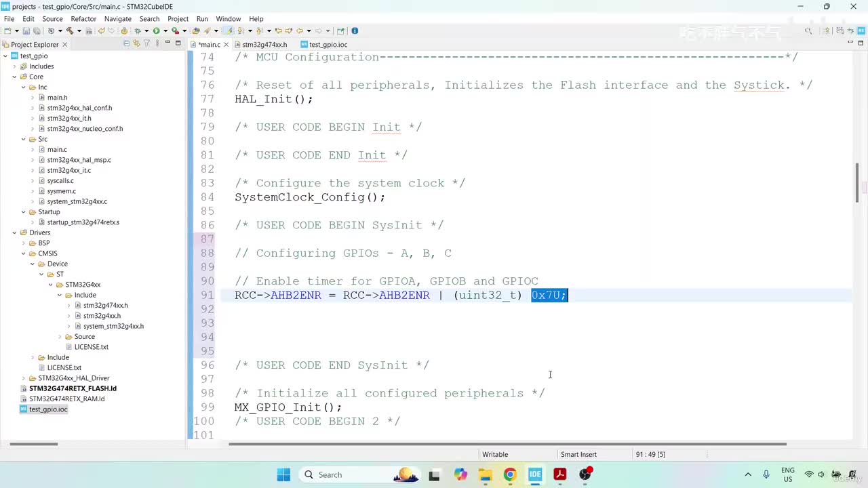
Task: Select stm32g4xx_it.c in the tree
Action: click(x=68, y=170)
